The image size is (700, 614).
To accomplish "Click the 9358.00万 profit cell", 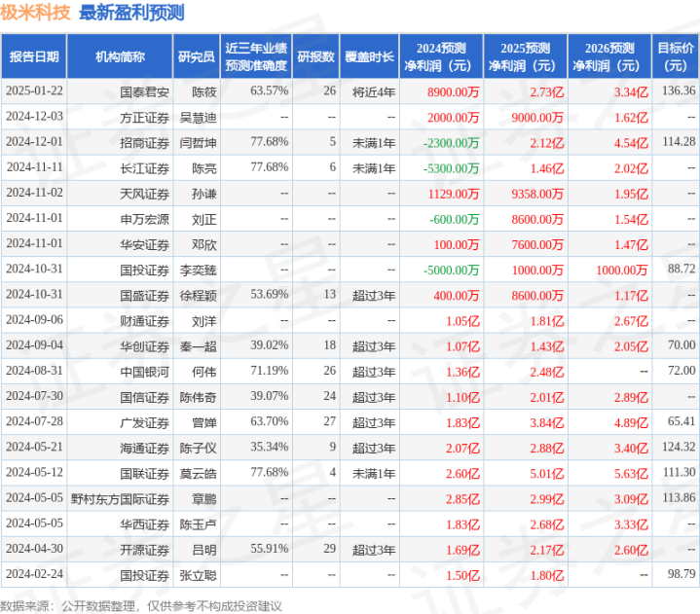I will [x=537, y=194].
